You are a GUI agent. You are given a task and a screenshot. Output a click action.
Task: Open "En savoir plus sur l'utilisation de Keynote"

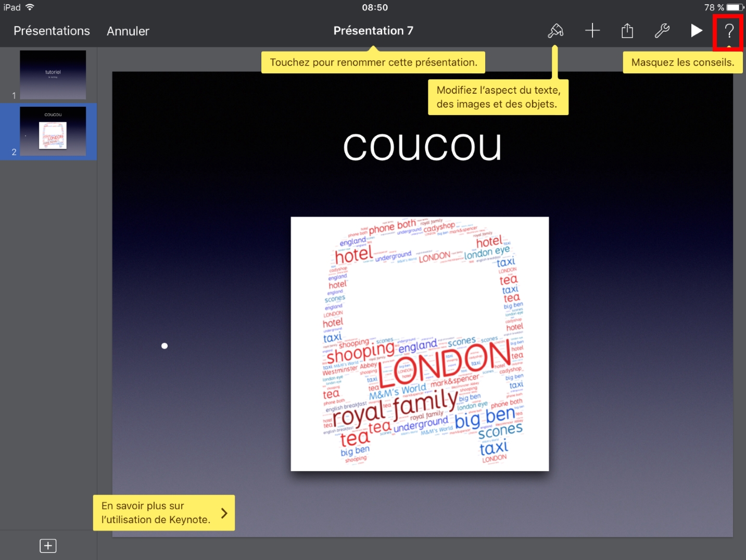156,513
